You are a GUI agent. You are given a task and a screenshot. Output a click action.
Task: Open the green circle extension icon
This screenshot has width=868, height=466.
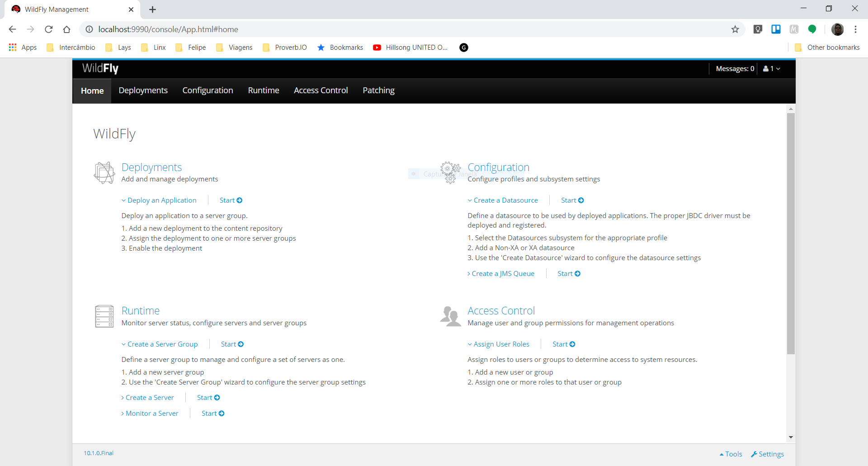(x=812, y=29)
